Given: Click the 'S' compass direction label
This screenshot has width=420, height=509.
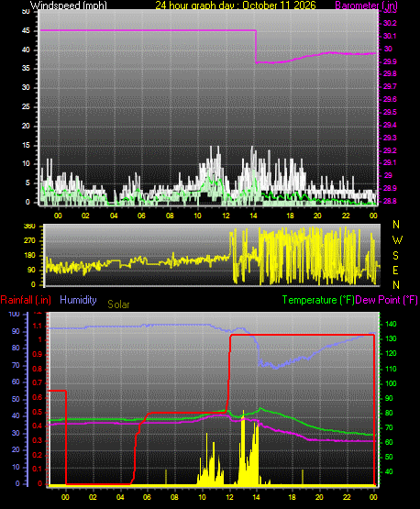Looking at the screenshot, I should tap(395, 256).
